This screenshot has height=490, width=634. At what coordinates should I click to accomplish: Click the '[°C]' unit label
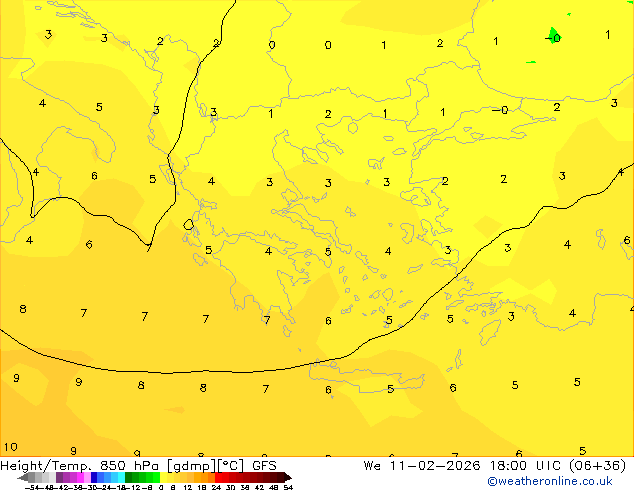(231, 466)
